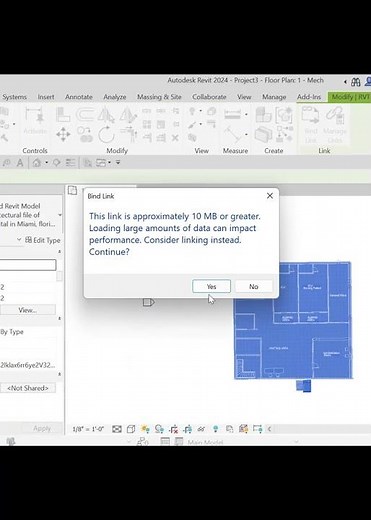Confirm binding by clicking Yes
This screenshot has height=520, width=371.
click(x=211, y=286)
